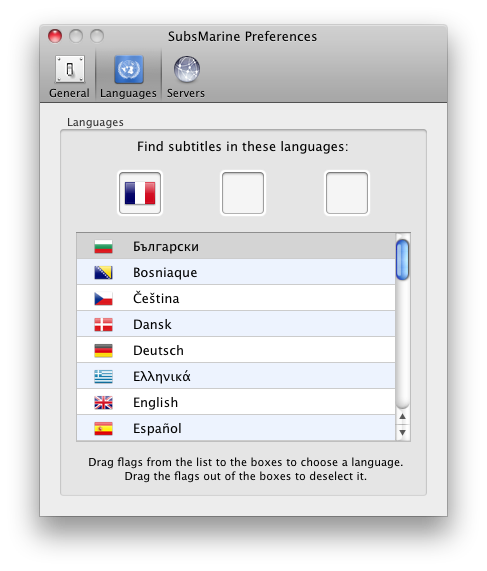Click the French flag in first box

(140, 193)
